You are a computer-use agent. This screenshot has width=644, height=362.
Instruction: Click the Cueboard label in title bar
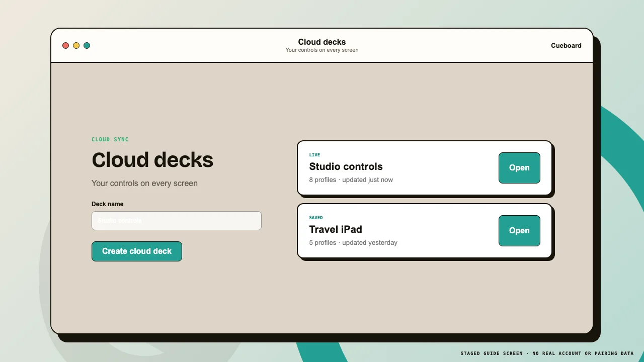(x=566, y=45)
